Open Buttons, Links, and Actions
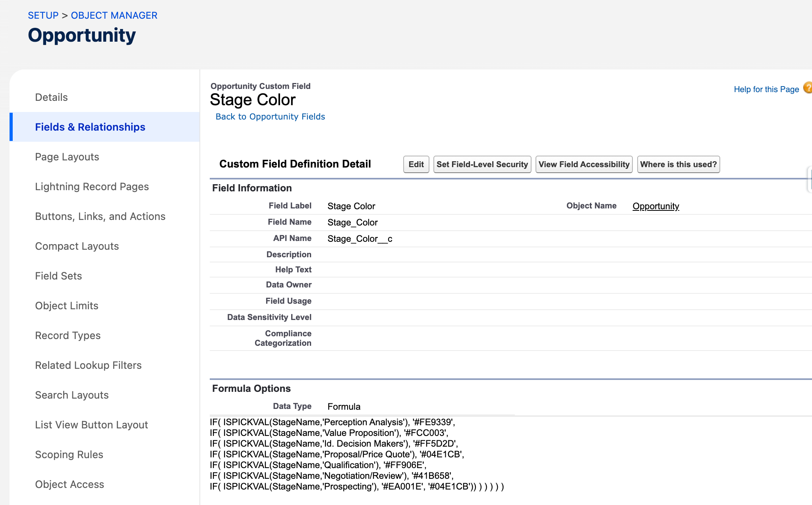The height and width of the screenshot is (505, 812). (x=100, y=216)
